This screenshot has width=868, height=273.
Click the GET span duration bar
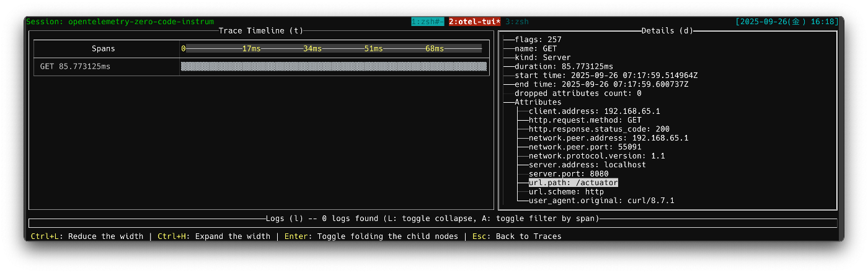pyautogui.click(x=334, y=66)
